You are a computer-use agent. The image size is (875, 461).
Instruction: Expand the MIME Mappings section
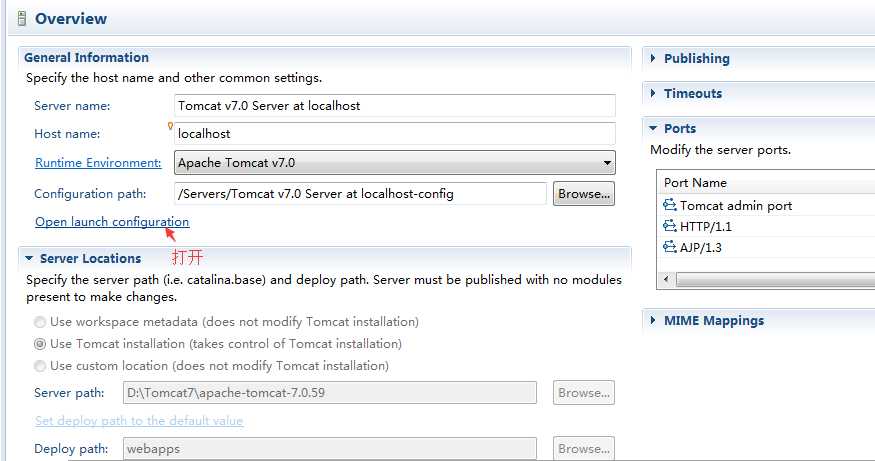(x=653, y=320)
